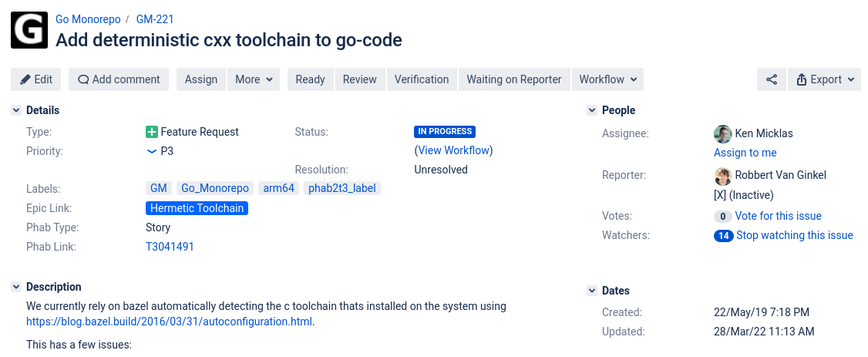Open Phab link T3041491
868x357 pixels.
(170, 247)
